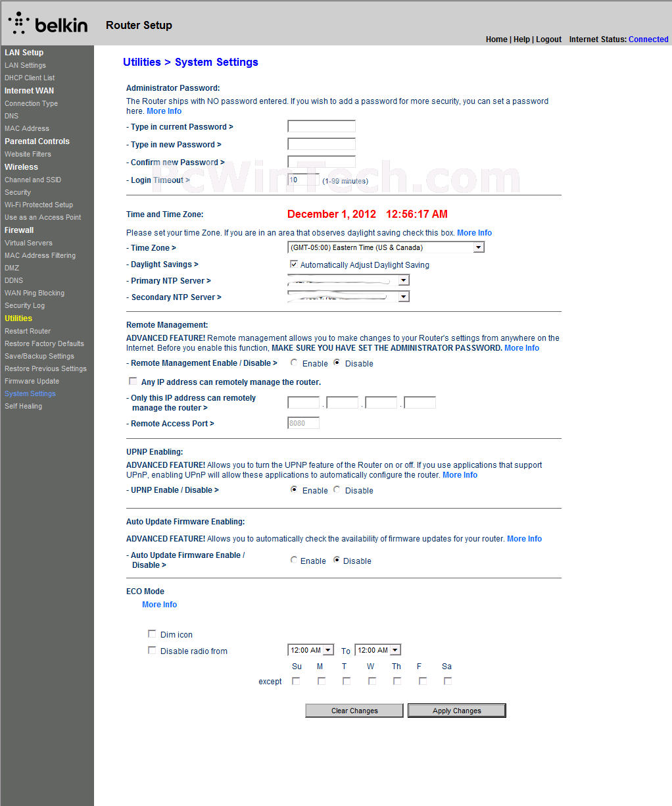Open the Time Zone dropdown
672x806 pixels.
386,247
